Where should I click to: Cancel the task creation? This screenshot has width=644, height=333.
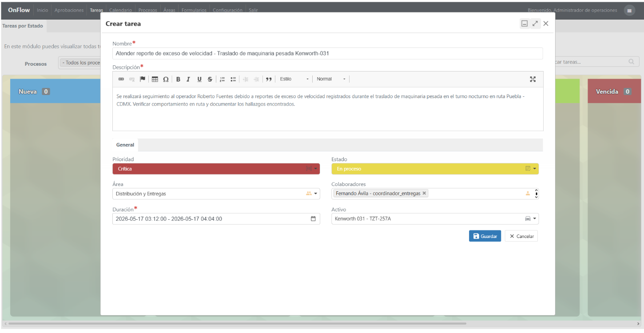[x=521, y=236]
